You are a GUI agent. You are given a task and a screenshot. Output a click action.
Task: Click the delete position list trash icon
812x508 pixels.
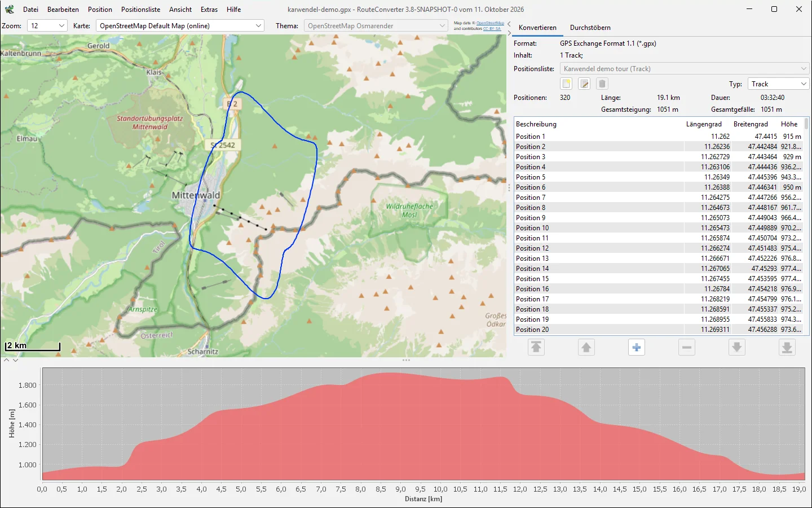(602, 84)
